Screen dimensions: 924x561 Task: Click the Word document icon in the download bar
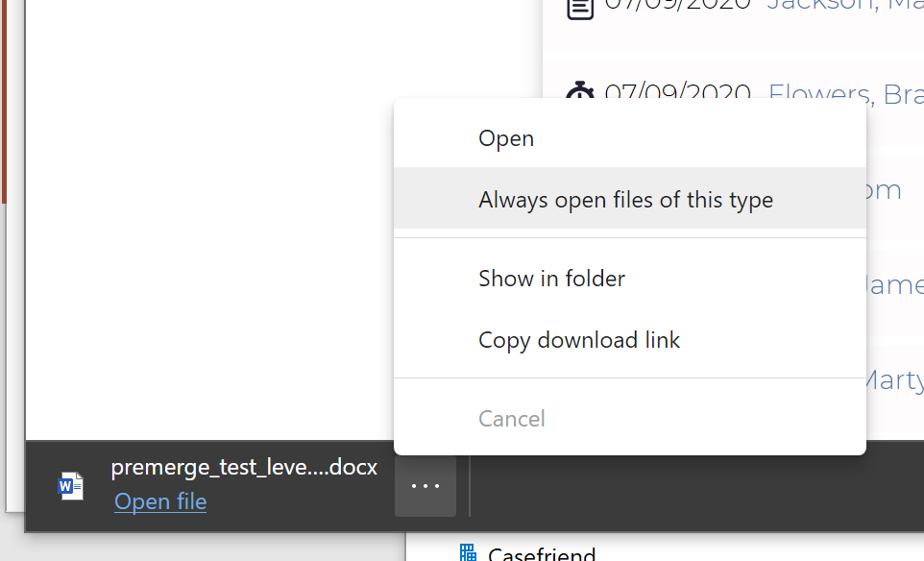[71, 486]
